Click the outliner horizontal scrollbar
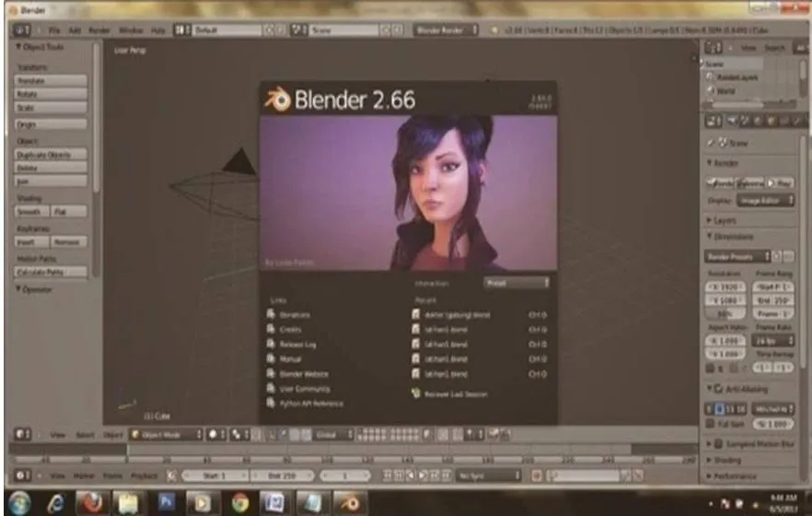The image size is (812, 516). 737,104
